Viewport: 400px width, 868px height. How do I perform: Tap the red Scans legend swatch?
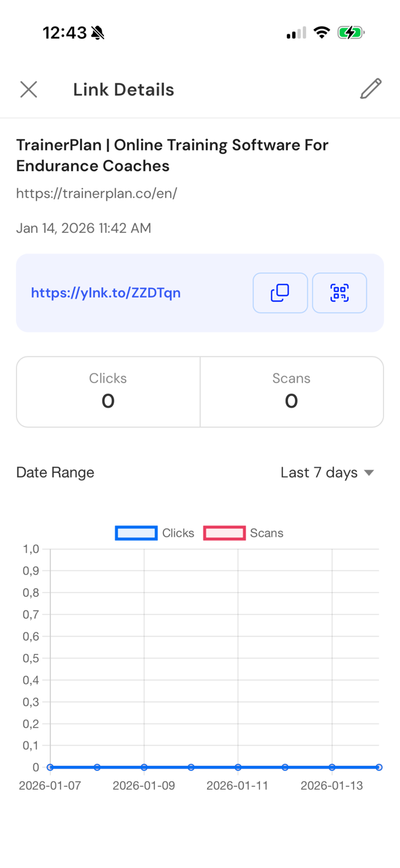pos(225,533)
